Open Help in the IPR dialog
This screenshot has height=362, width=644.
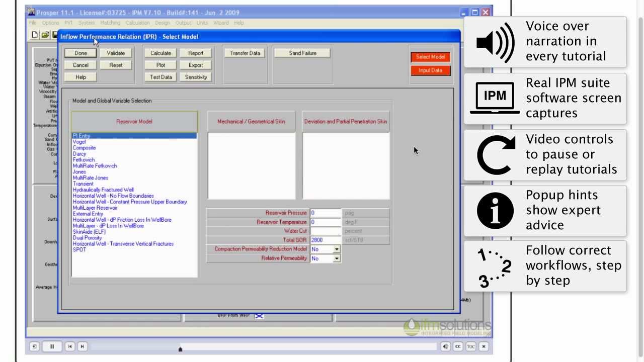(80, 77)
